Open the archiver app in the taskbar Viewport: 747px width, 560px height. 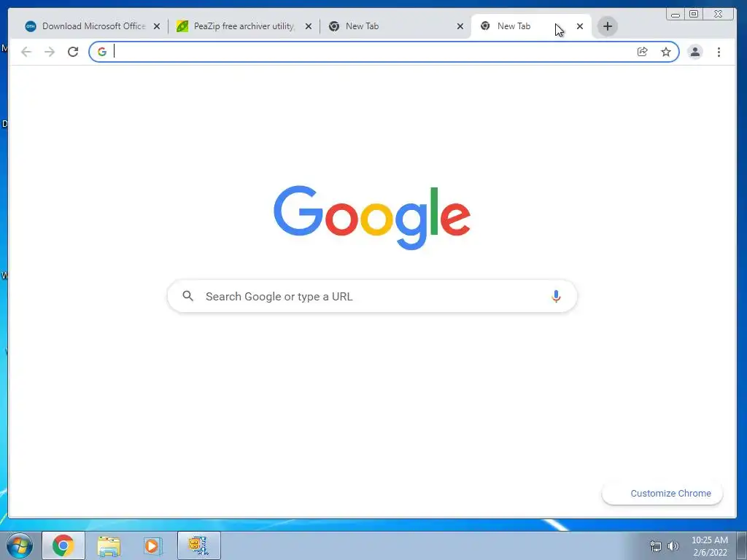(x=199, y=545)
